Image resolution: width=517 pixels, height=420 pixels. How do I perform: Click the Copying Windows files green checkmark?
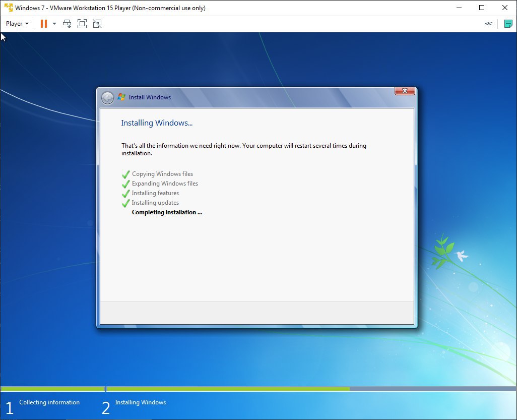point(125,174)
